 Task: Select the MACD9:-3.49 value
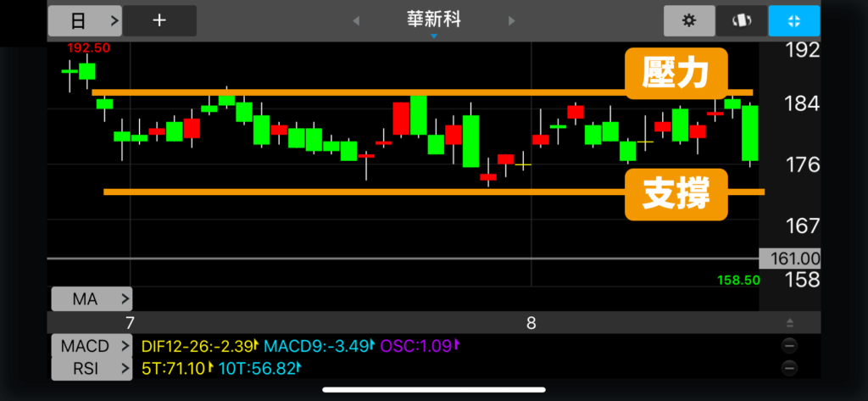click(x=316, y=346)
